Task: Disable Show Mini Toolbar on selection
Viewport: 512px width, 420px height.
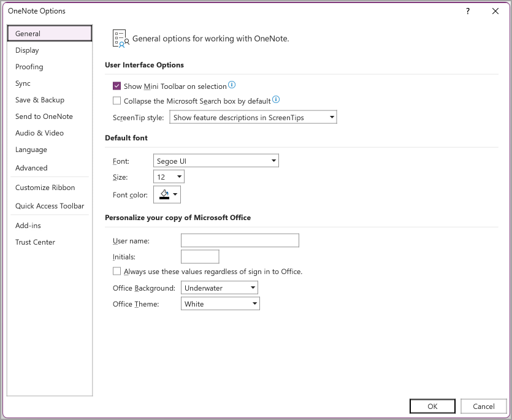Action: [117, 85]
